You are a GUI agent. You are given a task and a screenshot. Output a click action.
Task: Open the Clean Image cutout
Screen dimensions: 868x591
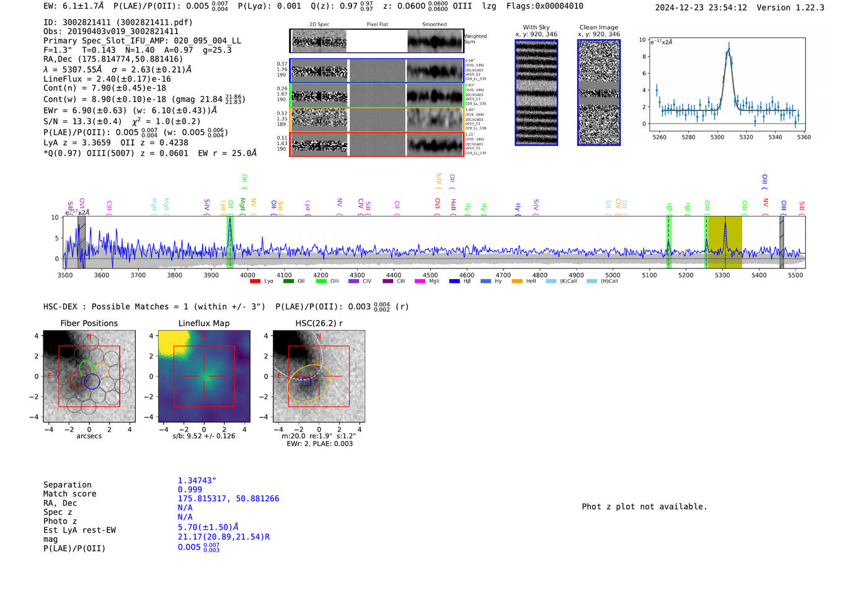click(x=599, y=92)
